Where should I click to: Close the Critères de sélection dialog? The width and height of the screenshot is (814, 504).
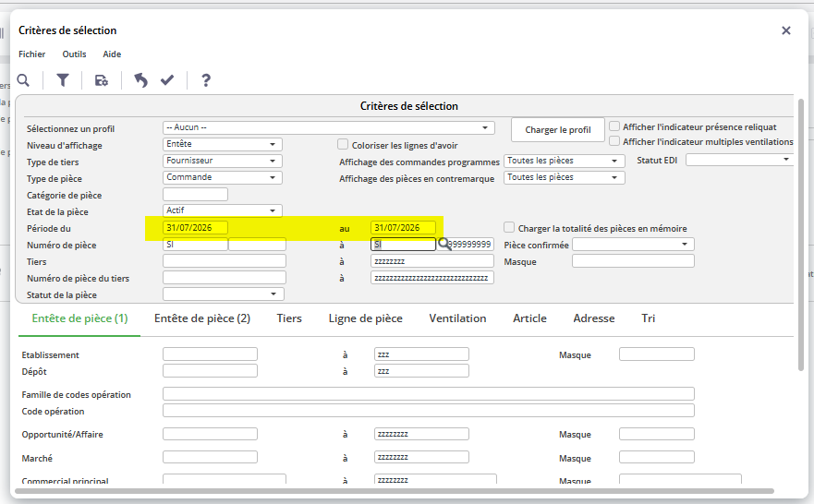[786, 30]
